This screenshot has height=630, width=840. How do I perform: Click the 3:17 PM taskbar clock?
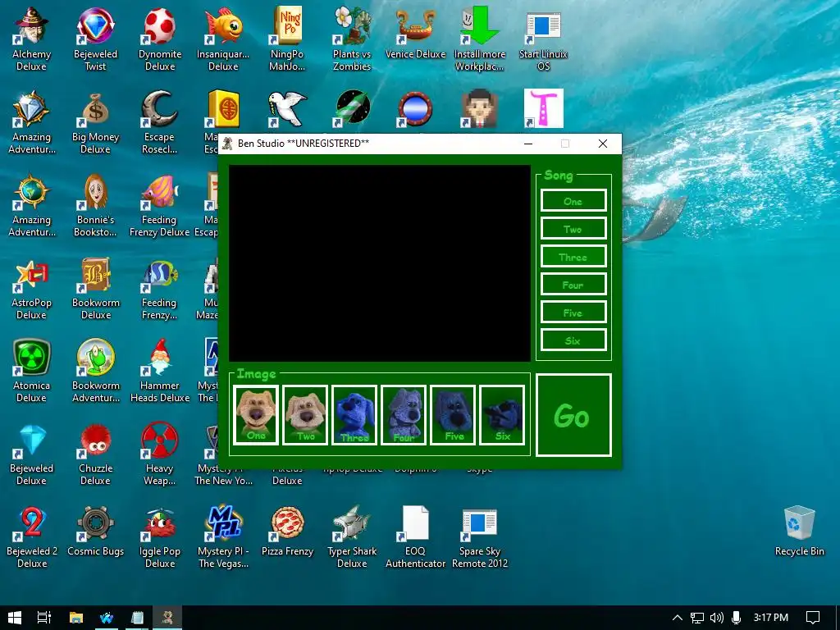coord(770,618)
